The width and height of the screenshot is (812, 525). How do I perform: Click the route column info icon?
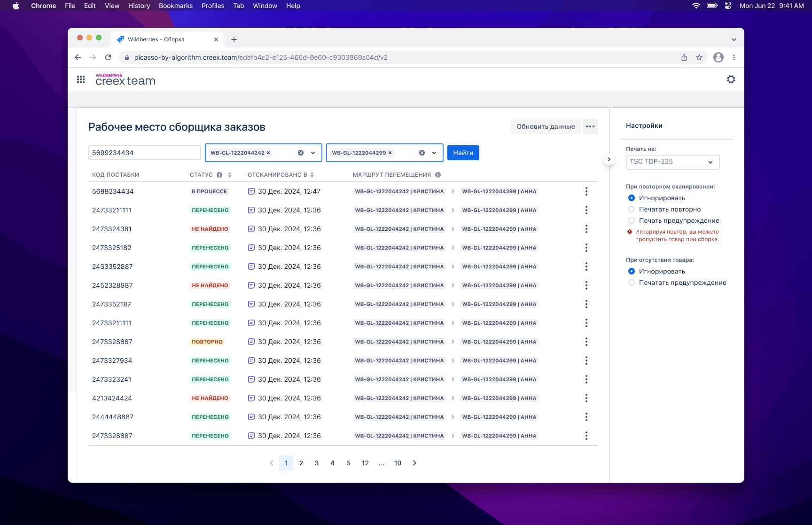coord(438,175)
